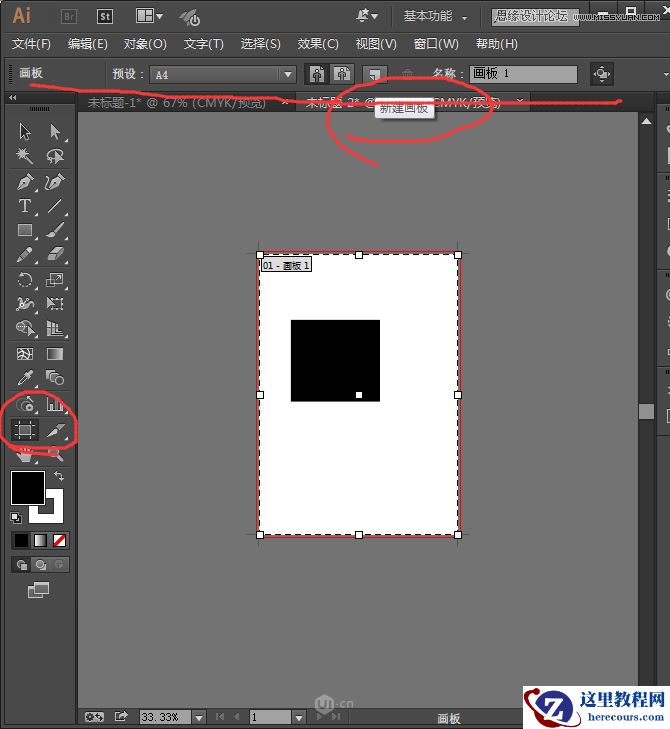Set paint to None (red slash)

click(x=60, y=540)
